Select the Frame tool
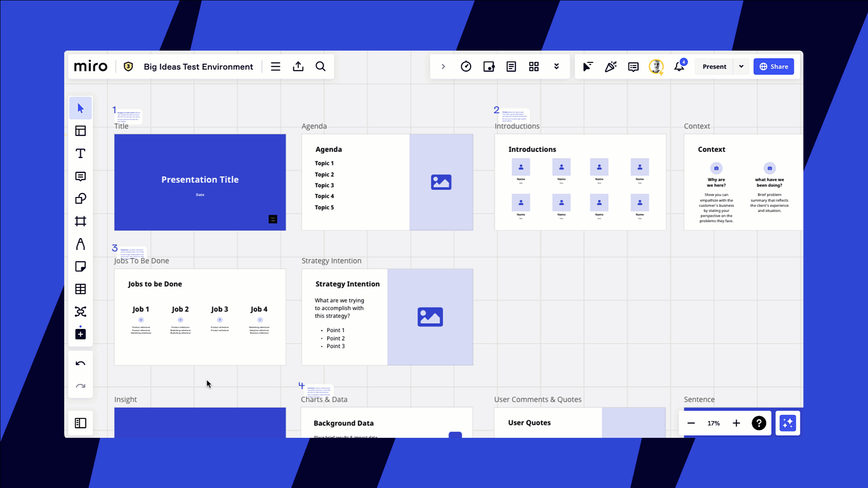 pyautogui.click(x=80, y=221)
